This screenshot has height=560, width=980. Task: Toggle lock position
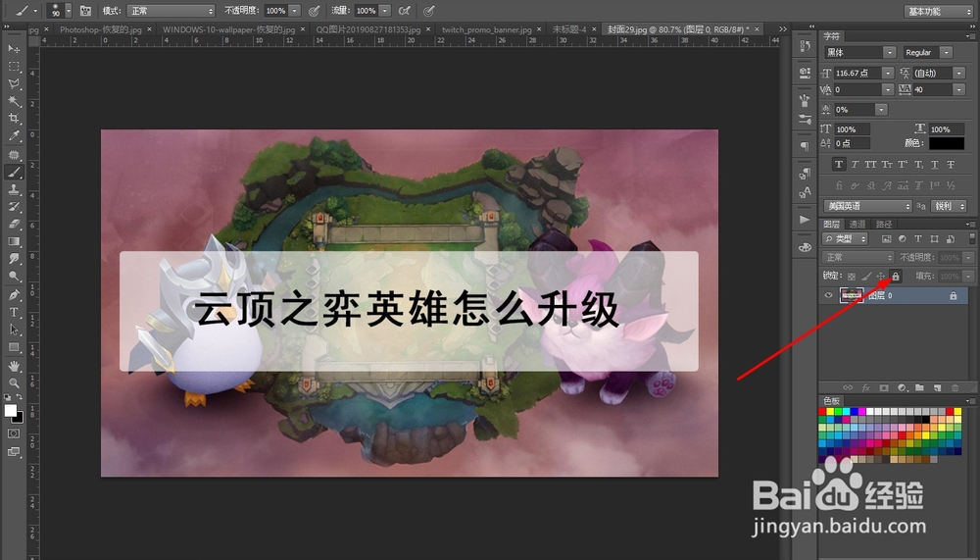(x=881, y=276)
